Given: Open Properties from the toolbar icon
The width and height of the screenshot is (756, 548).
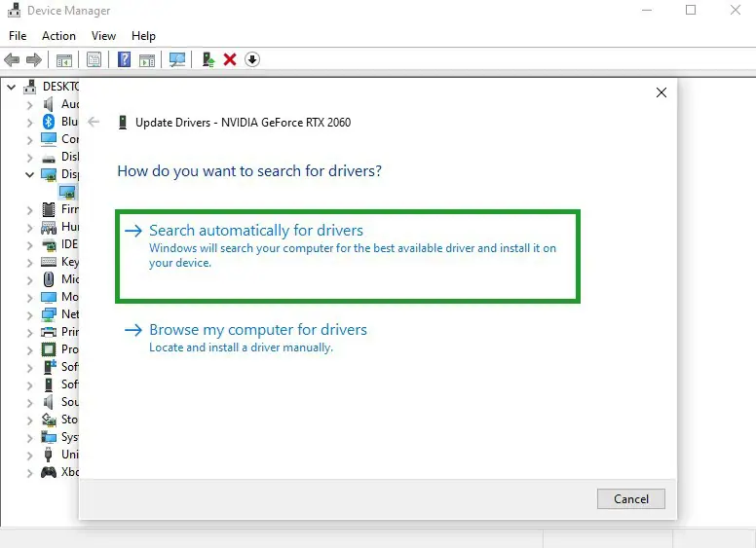Looking at the screenshot, I should coord(94,59).
